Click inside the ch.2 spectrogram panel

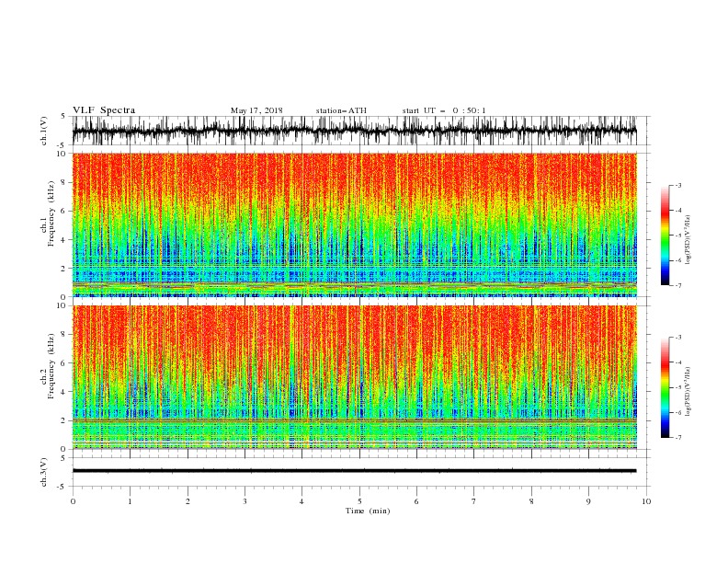354,377
